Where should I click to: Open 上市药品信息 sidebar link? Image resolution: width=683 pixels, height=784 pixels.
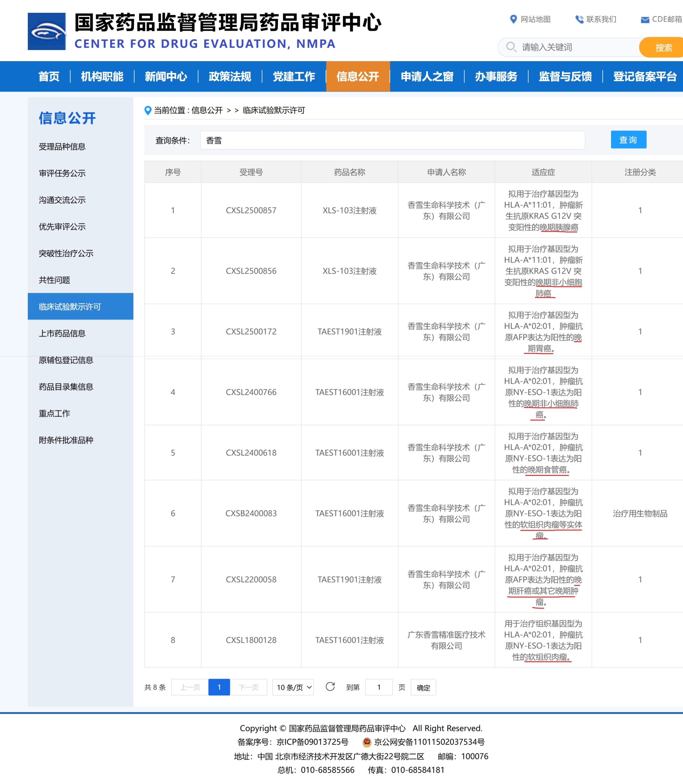[x=62, y=333]
